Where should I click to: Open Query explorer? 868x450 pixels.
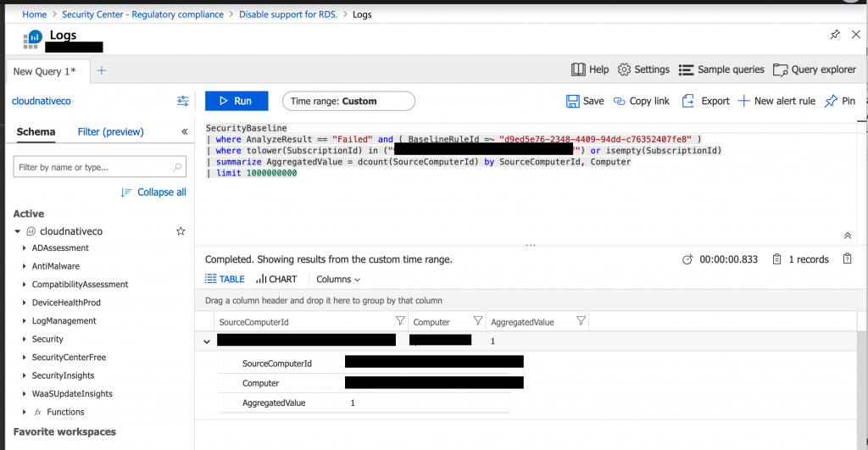815,69
